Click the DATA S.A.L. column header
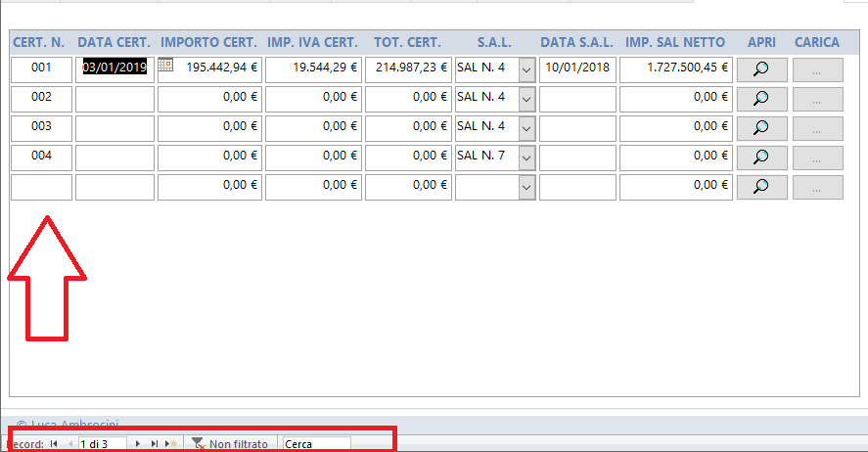The width and height of the screenshot is (868, 452). pyautogui.click(x=576, y=43)
